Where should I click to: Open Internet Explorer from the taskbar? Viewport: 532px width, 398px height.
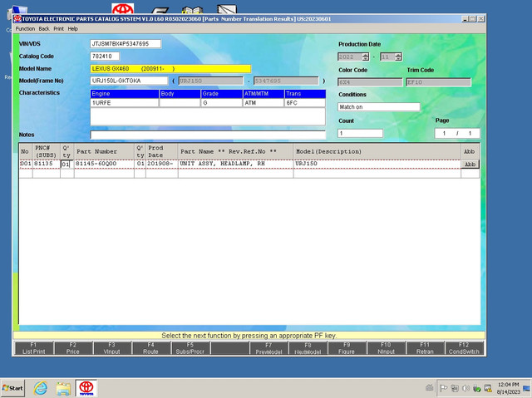click(41, 388)
